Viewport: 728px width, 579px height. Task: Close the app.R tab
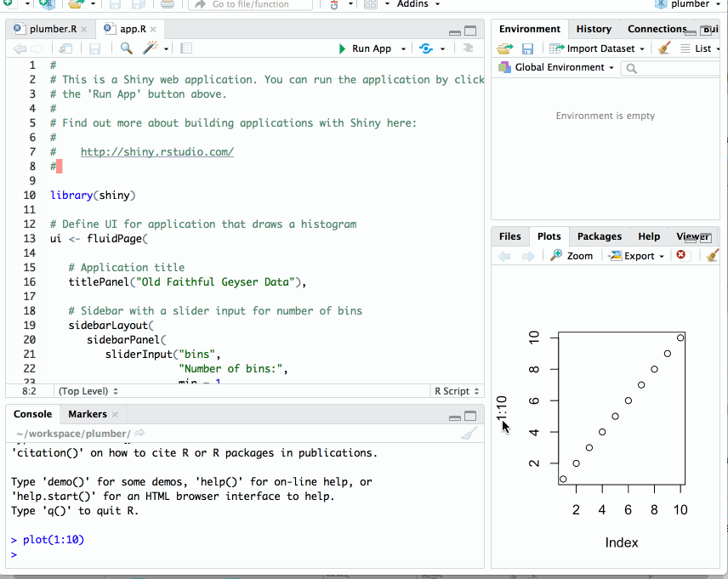pos(153,29)
